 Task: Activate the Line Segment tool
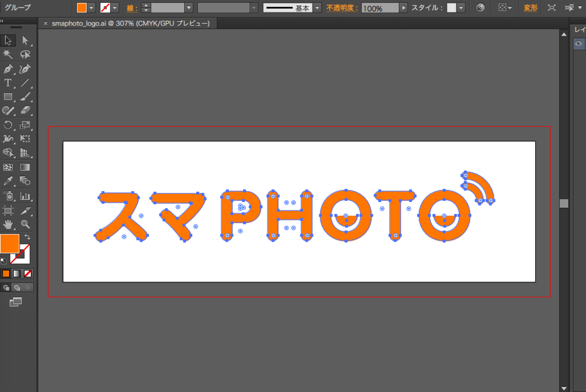coord(25,82)
